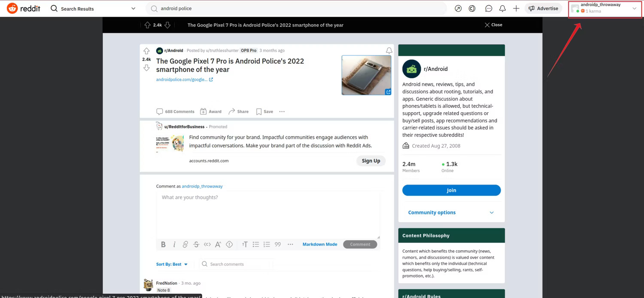Insert a numbered list in the editor

pos(267,244)
